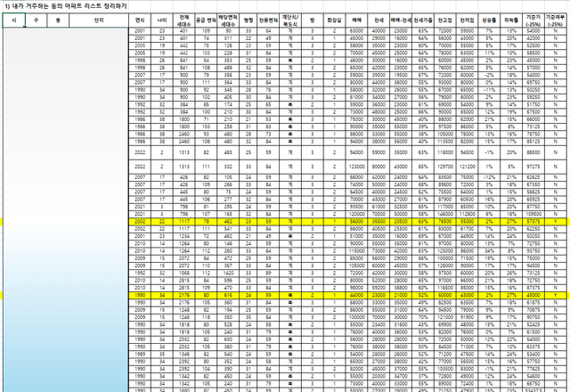This screenshot has height=392, width=570.
Task: Select the title cell '1) 내가 거주하는 동의 아파트 리스트 정리하기'
Action: coord(66,6)
